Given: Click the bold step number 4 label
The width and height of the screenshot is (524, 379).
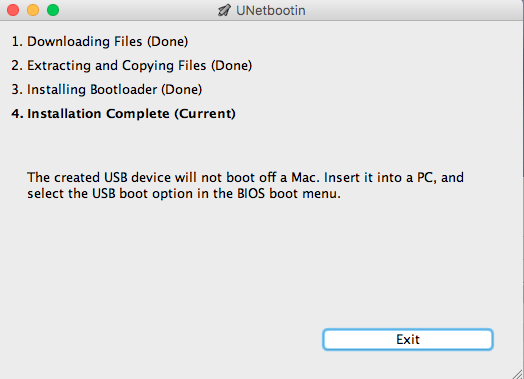Looking at the screenshot, I should point(17,114).
